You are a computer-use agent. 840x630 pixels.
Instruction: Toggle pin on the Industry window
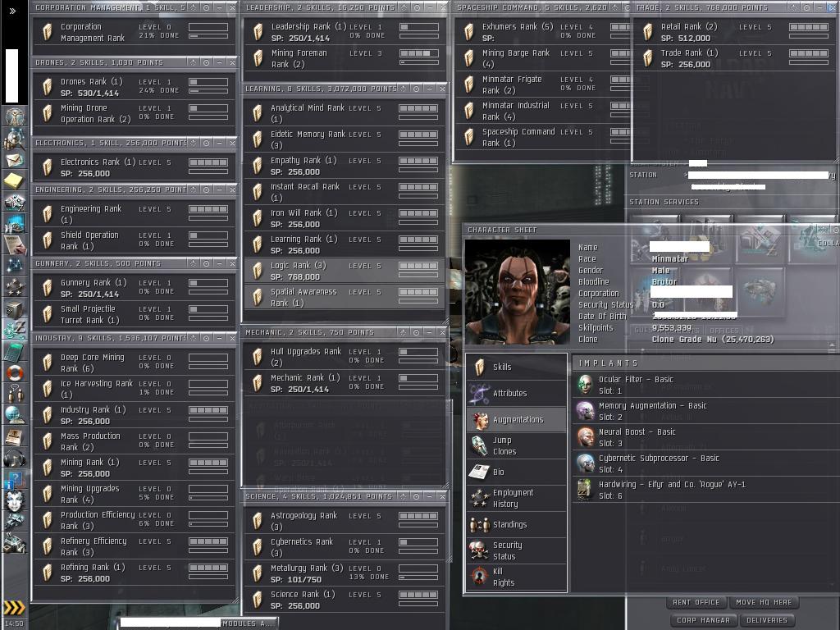pos(206,338)
